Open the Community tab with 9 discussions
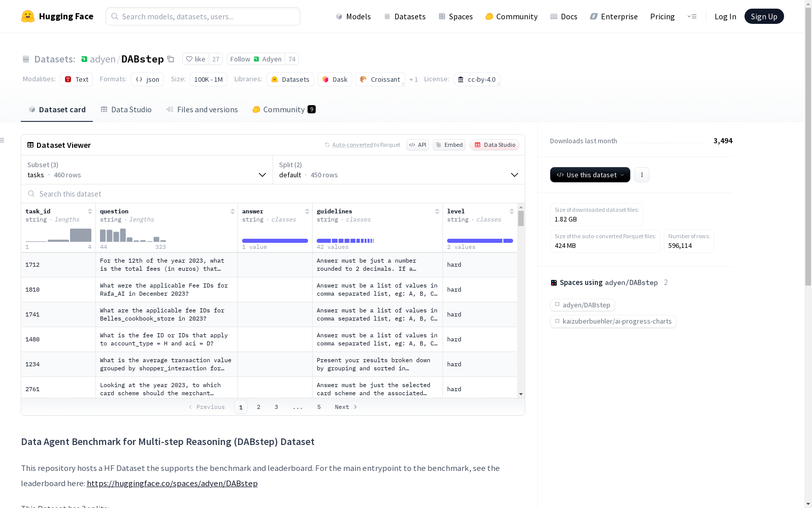The image size is (812, 508). tap(284, 110)
